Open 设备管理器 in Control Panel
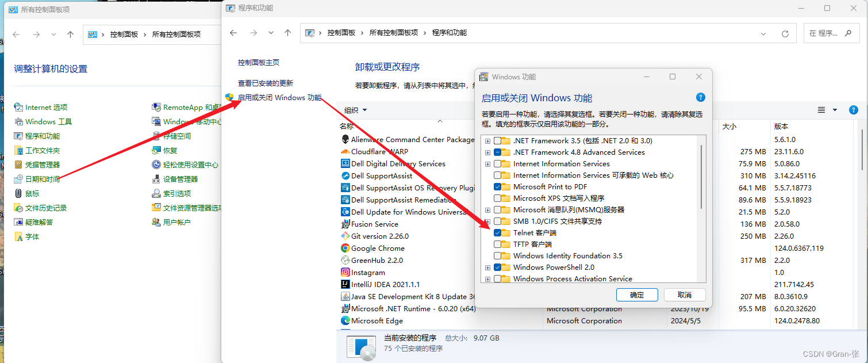The height and width of the screenshot is (363, 868). tap(180, 179)
